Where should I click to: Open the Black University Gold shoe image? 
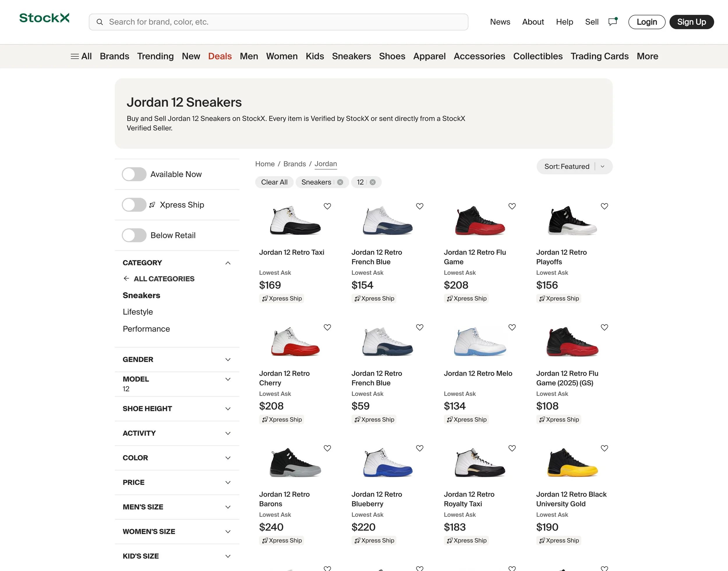tap(572, 462)
